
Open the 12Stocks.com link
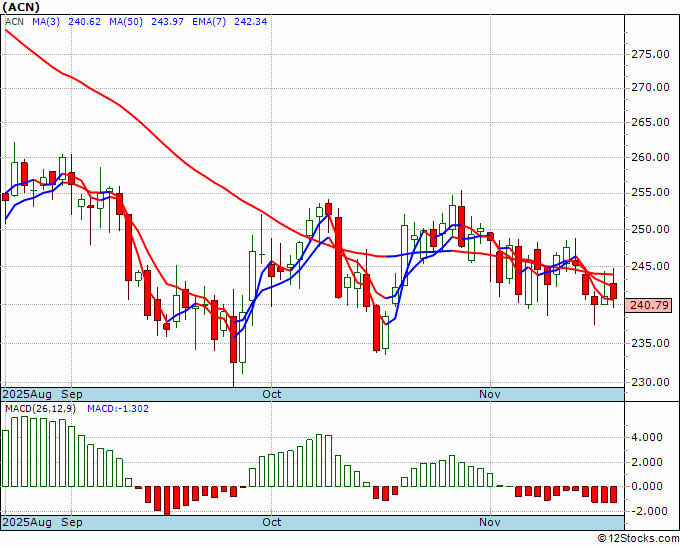638,539
